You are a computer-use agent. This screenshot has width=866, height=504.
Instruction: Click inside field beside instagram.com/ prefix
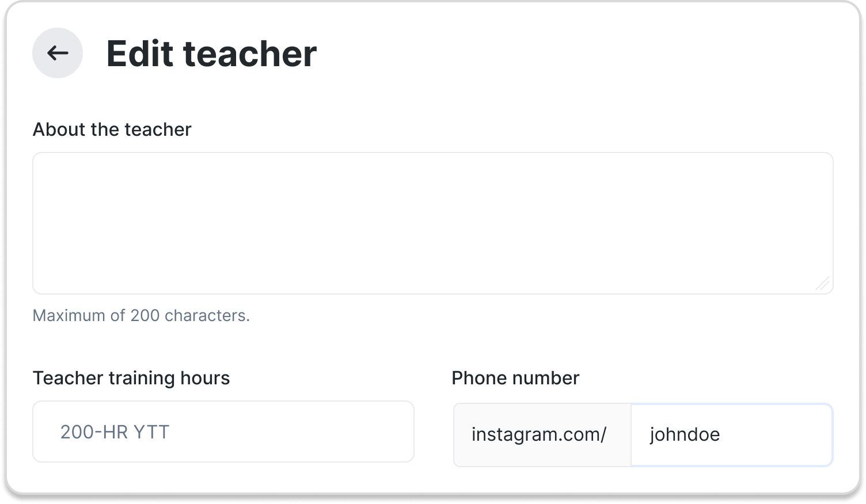click(732, 434)
